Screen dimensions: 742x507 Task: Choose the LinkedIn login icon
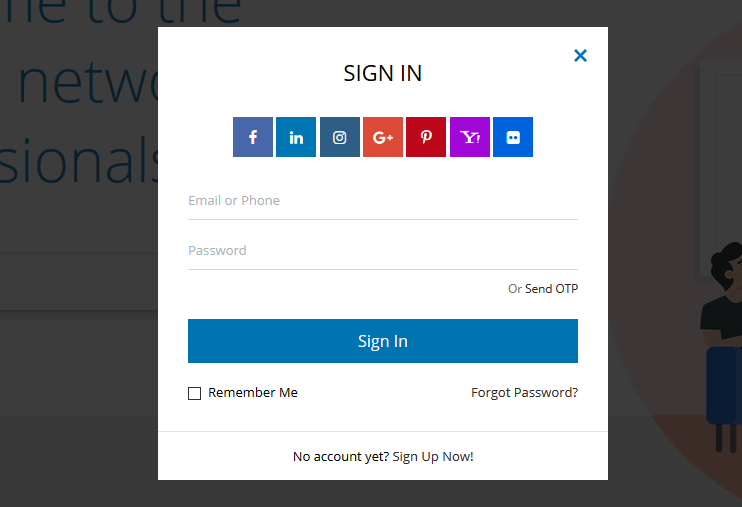(296, 137)
